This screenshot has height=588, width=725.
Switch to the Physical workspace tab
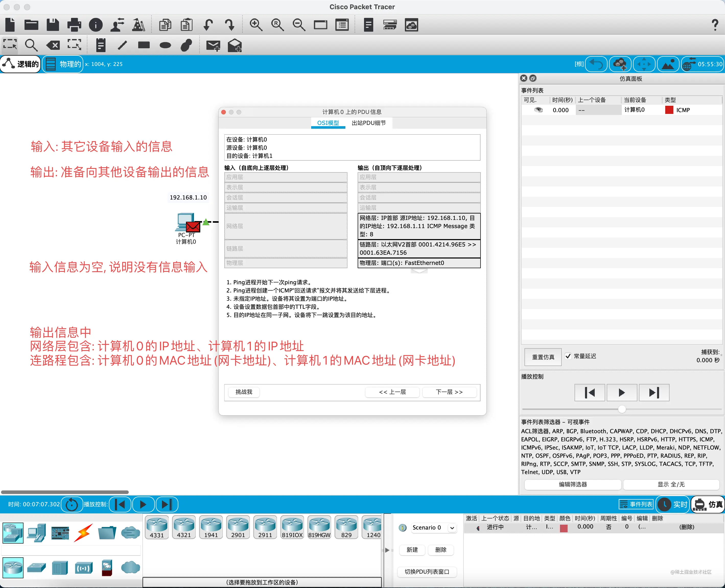tap(63, 64)
